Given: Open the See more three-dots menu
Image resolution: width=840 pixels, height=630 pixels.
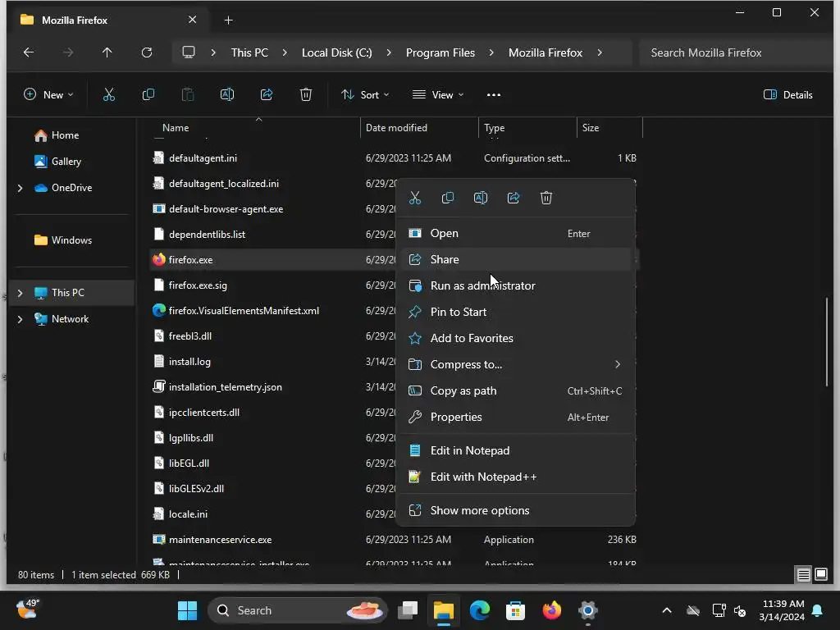Looking at the screenshot, I should click(493, 95).
